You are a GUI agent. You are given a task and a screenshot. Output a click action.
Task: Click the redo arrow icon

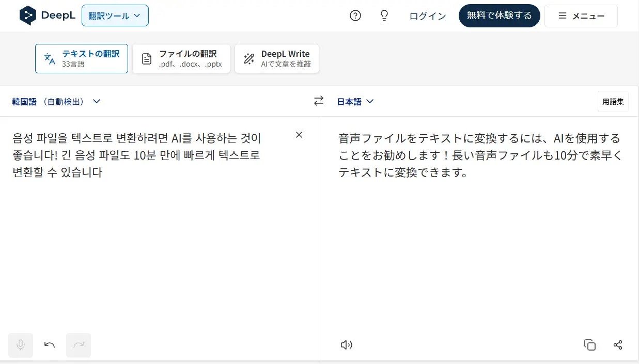pyautogui.click(x=79, y=345)
